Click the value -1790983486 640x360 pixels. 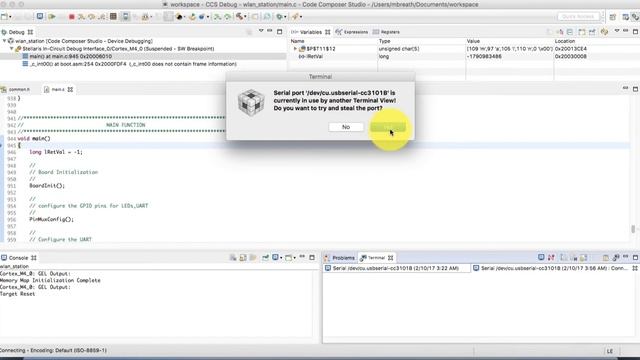pyautogui.click(x=484, y=56)
